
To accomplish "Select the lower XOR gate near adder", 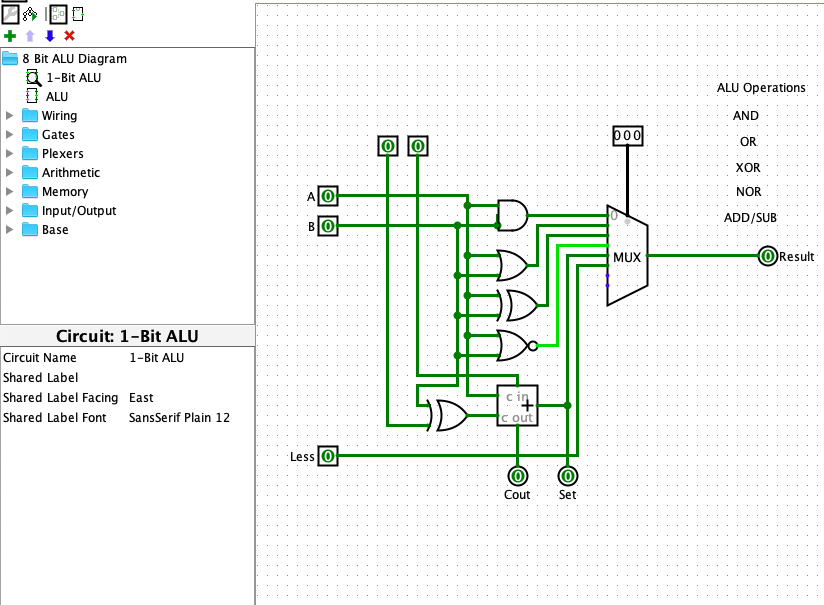I will point(448,415).
